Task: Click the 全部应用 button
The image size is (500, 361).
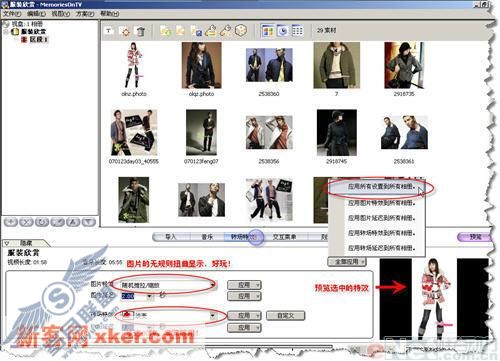Action: pyautogui.click(x=347, y=262)
